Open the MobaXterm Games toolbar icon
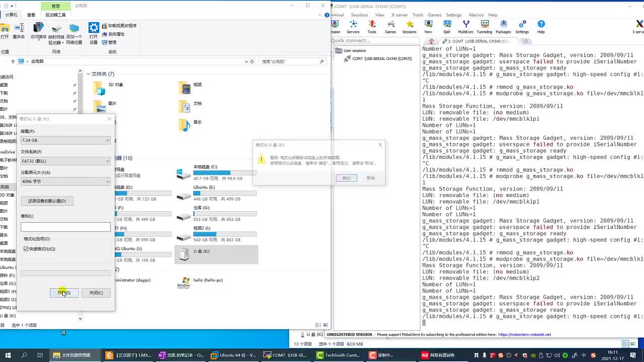 (x=390, y=27)
